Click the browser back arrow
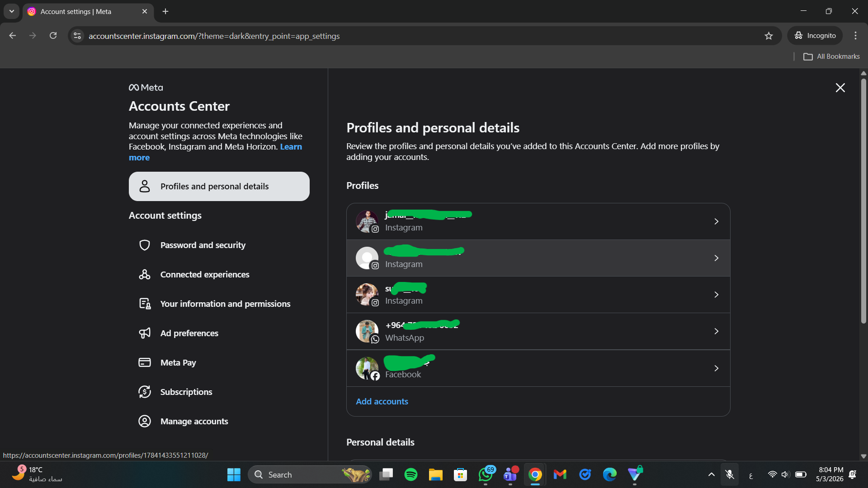Viewport: 868px width, 488px height. (x=13, y=36)
